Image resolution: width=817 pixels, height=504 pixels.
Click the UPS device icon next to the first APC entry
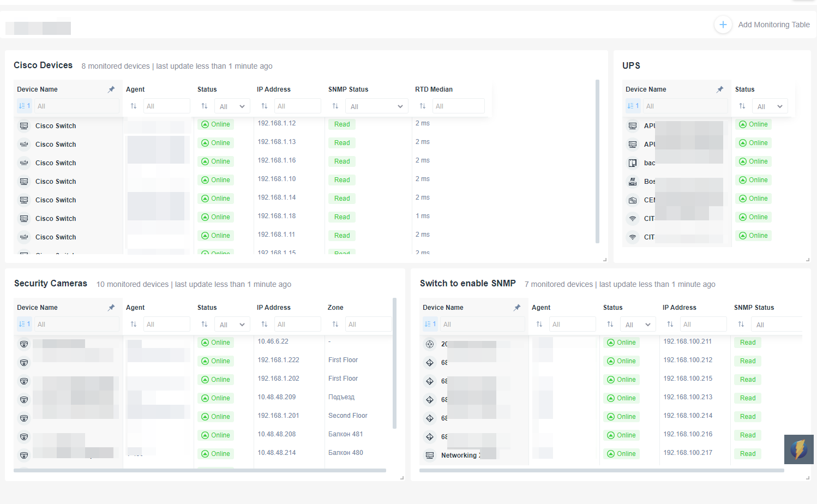[x=633, y=125]
